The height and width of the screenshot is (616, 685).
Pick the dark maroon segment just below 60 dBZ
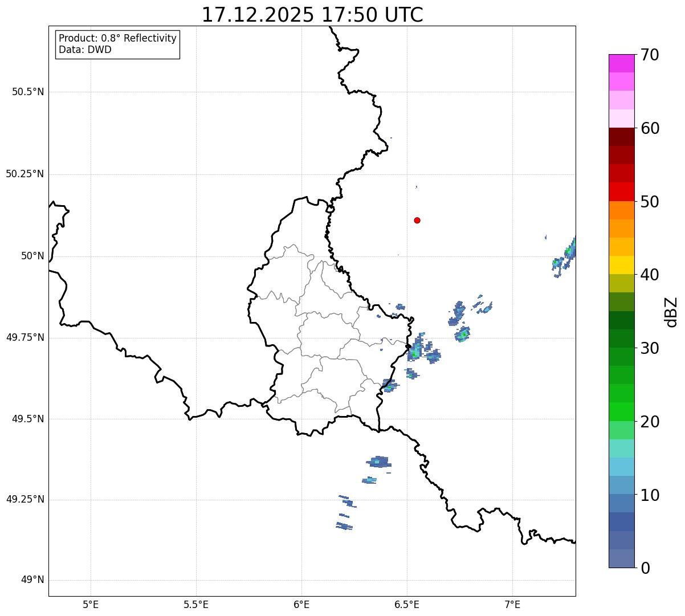click(x=622, y=137)
